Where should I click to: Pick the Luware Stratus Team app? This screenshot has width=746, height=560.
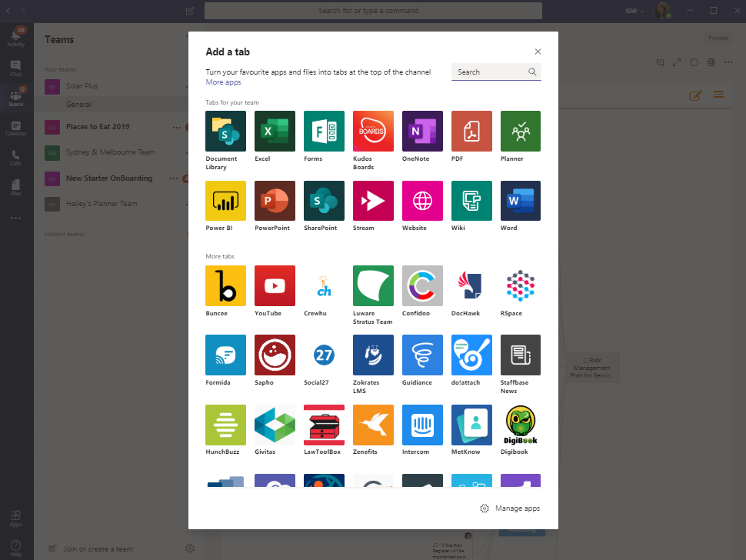click(x=373, y=285)
